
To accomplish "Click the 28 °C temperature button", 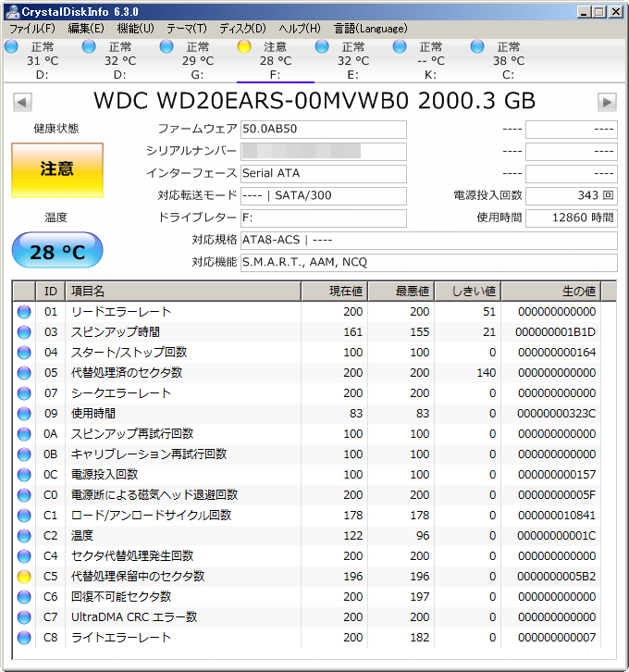I will pyautogui.click(x=57, y=251).
